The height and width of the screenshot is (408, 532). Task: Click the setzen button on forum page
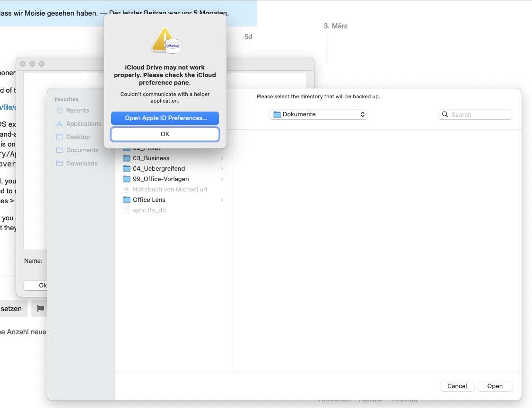(x=13, y=309)
